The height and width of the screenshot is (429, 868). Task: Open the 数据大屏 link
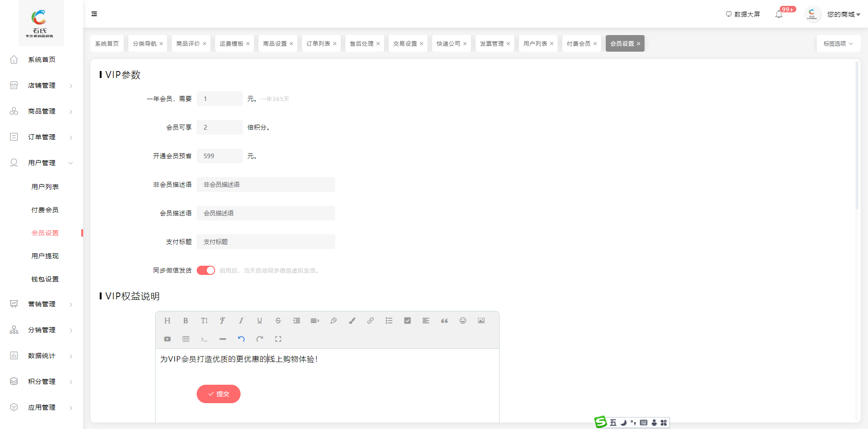pos(743,14)
